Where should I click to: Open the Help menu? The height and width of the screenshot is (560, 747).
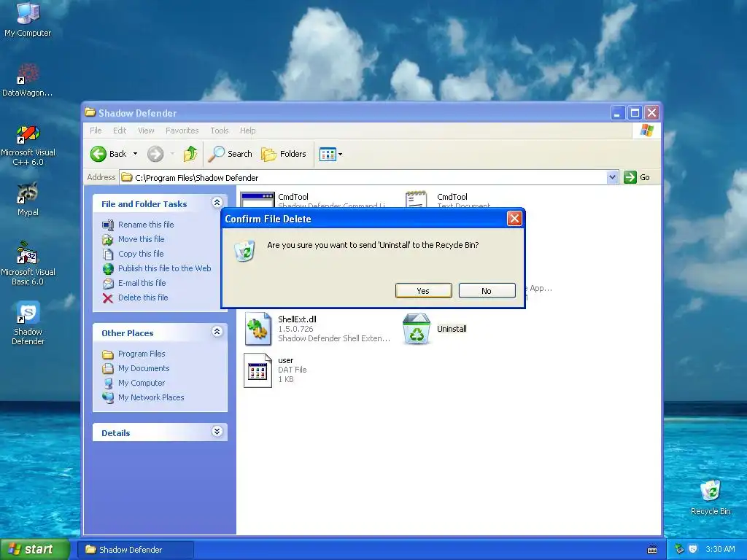[x=248, y=131]
